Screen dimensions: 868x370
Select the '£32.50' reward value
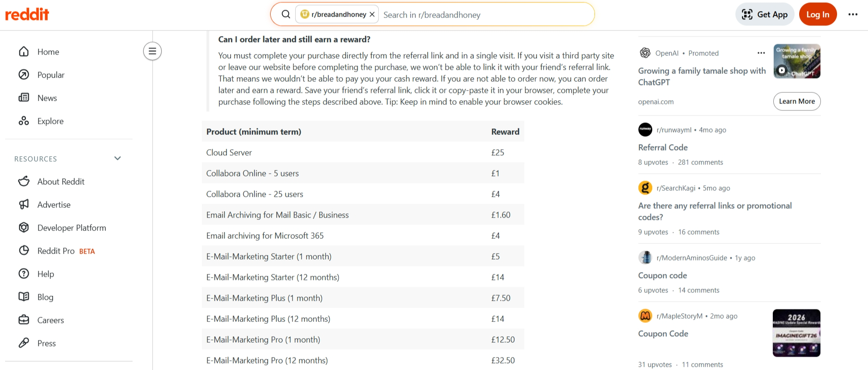click(503, 360)
